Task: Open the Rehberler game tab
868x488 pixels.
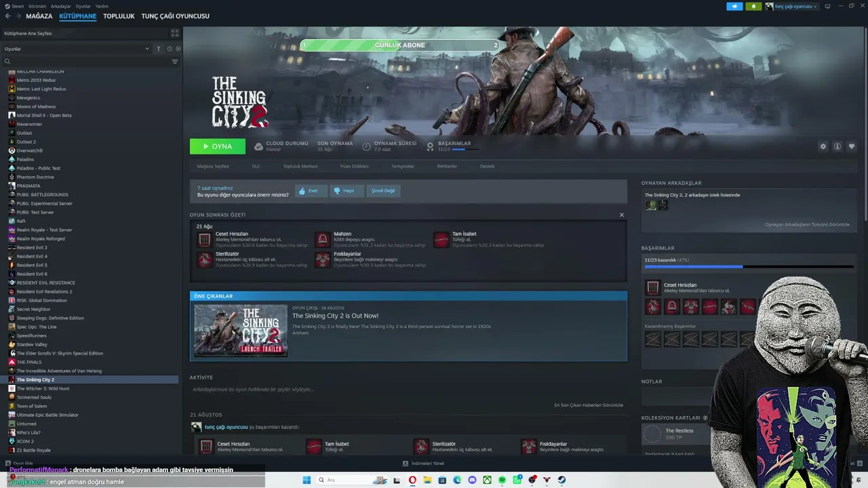Action: (x=447, y=166)
